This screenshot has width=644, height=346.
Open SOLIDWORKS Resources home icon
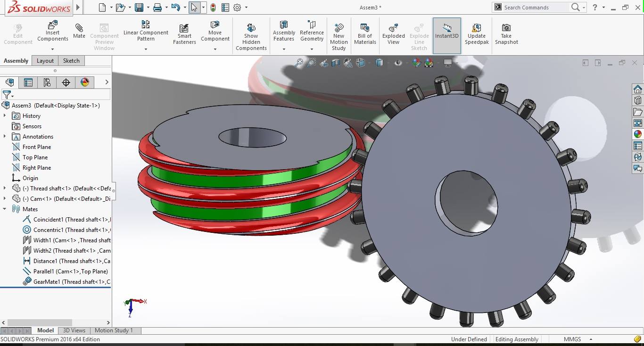(638, 90)
